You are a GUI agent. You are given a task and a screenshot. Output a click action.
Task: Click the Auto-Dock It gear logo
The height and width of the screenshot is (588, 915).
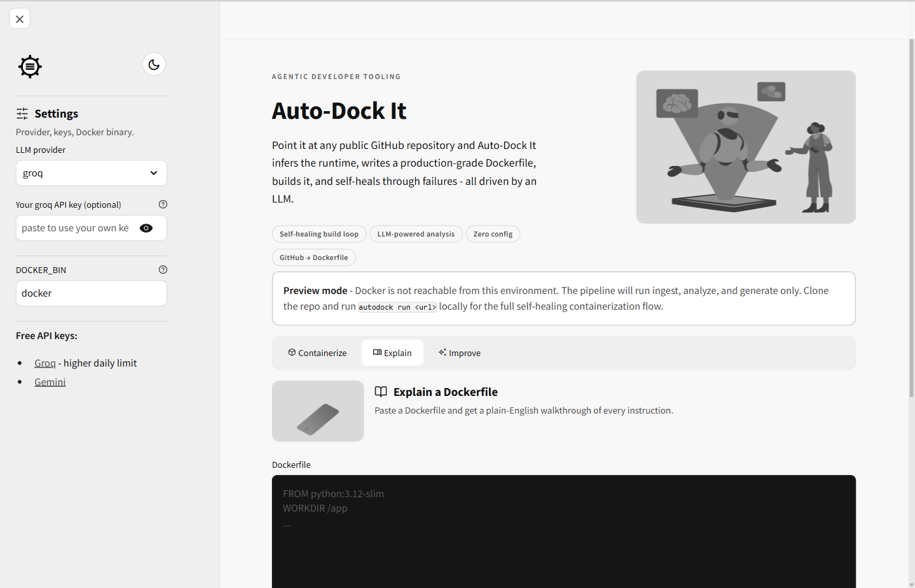(30, 67)
